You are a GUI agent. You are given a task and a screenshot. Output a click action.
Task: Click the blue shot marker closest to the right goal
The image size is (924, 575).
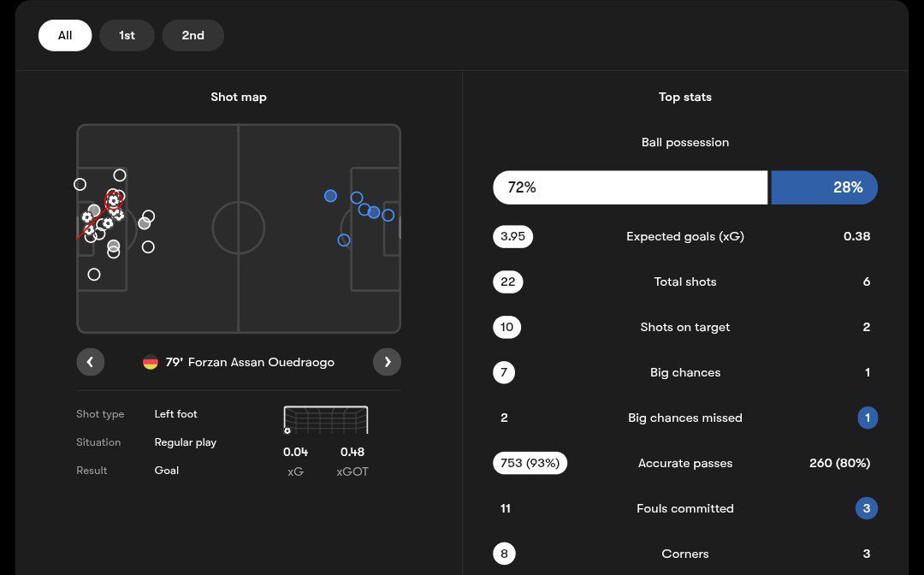(x=388, y=215)
